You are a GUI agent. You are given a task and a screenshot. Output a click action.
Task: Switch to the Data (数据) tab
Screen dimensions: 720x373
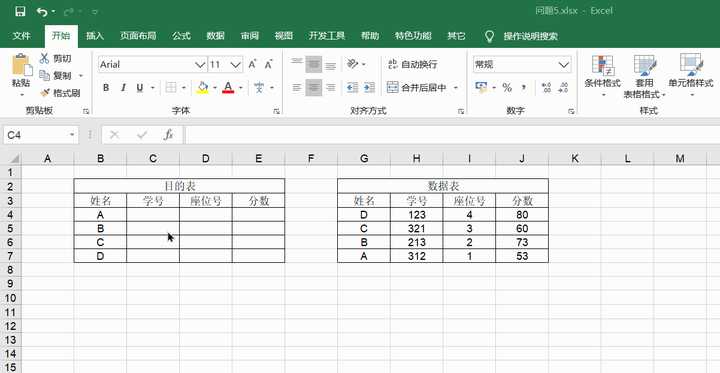pyautogui.click(x=215, y=36)
